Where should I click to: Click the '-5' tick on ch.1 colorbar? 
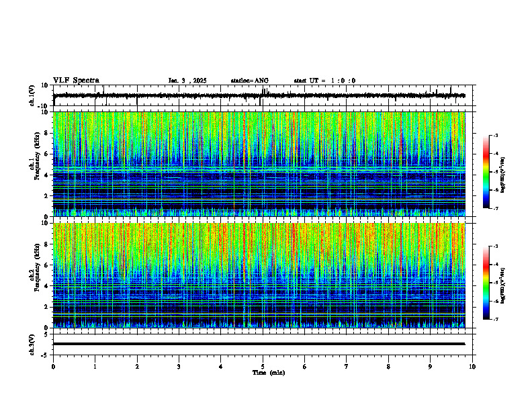pos(496,172)
